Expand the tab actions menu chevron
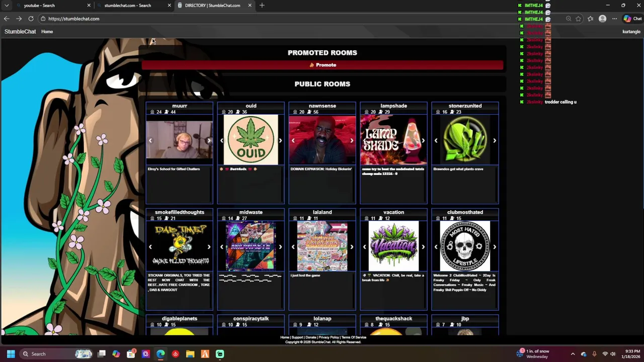 click(x=7, y=6)
